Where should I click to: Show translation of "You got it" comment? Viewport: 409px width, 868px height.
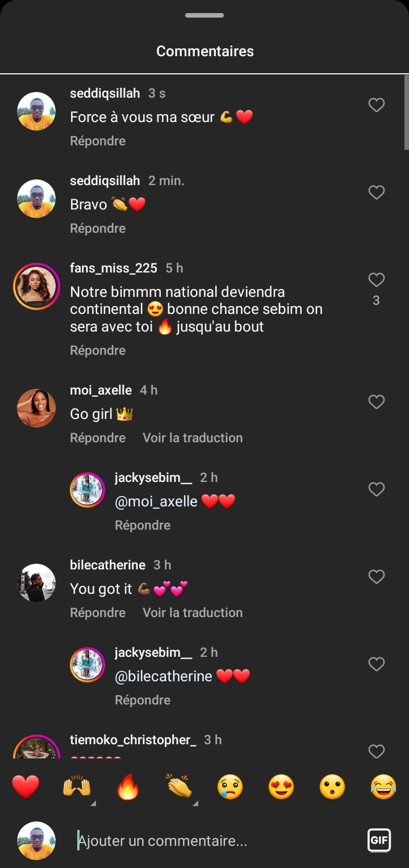coord(193,613)
